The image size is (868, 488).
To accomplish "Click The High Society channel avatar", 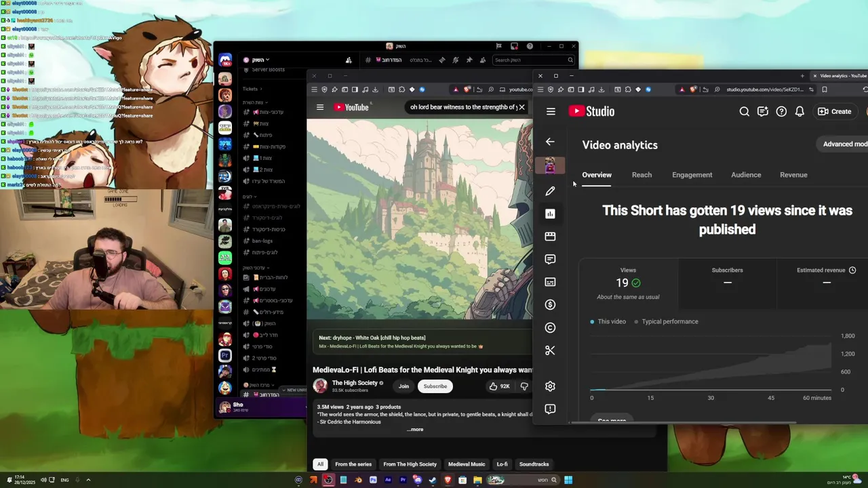I will click(x=320, y=386).
